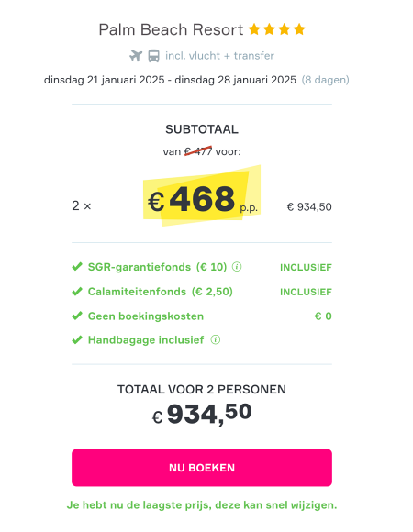Click the laagste prijs notice text
Viewport: 413px width, 532px height.
202,505
